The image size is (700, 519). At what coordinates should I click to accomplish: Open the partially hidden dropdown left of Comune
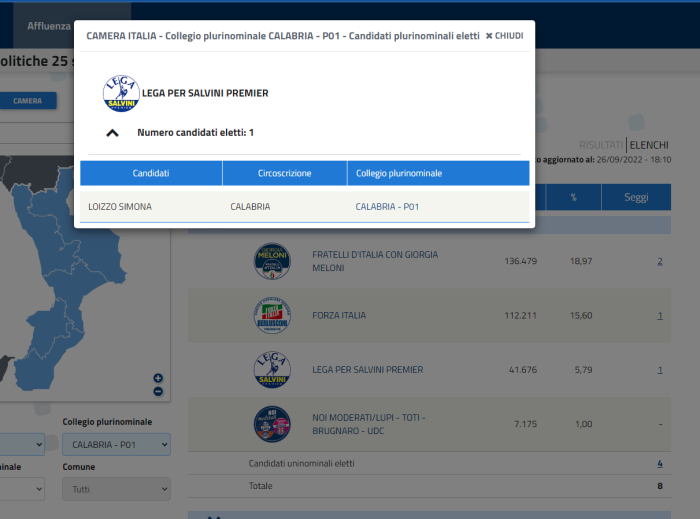22,489
